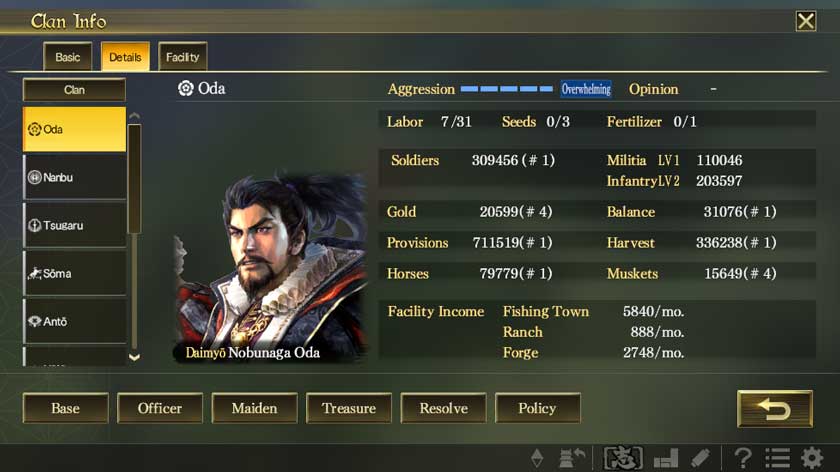This screenshot has height=472, width=840.
Task: Move clan list up with up chevron
Action: 134,116
